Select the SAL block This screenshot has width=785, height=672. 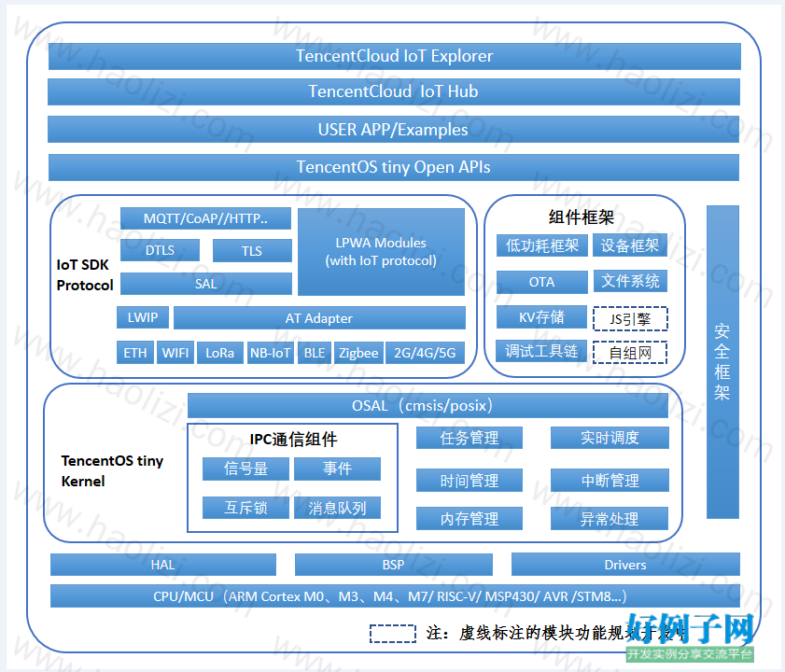(x=205, y=284)
